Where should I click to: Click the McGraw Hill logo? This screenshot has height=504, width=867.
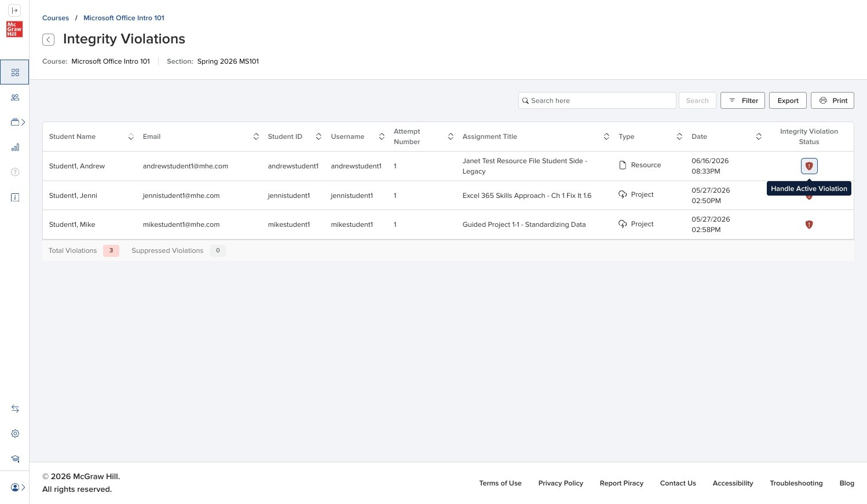click(14, 29)
